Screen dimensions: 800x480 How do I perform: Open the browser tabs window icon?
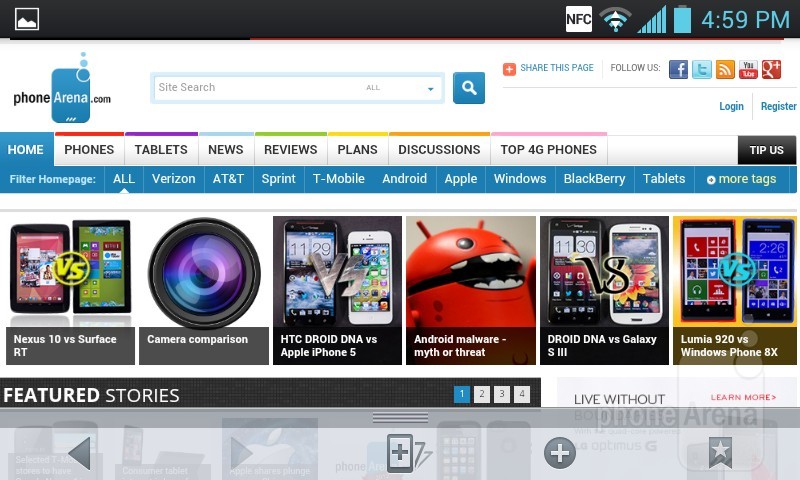[x=408, y=452]
